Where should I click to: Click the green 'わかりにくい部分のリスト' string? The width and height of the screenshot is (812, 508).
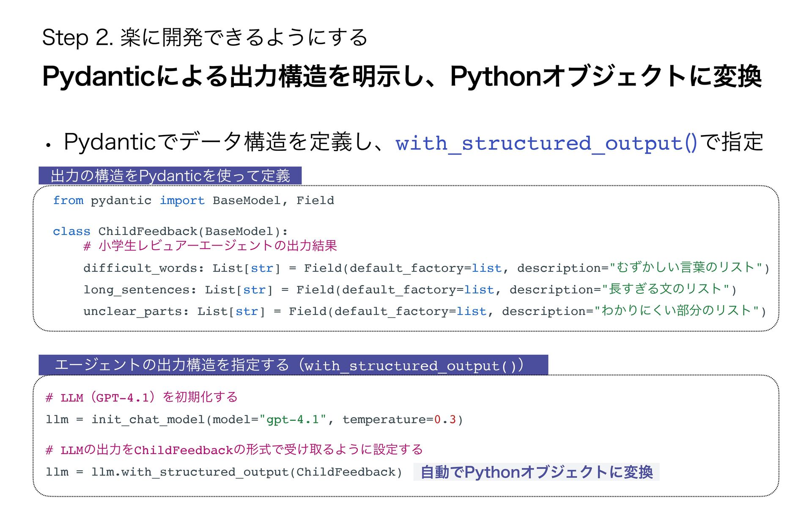[x=676, y=311]
